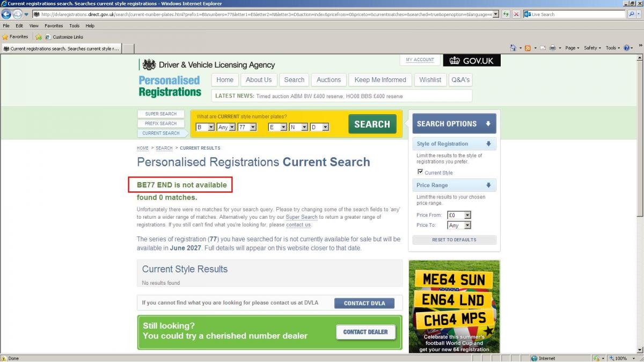Open the address bar URL history dropdown

coord(495,14)
